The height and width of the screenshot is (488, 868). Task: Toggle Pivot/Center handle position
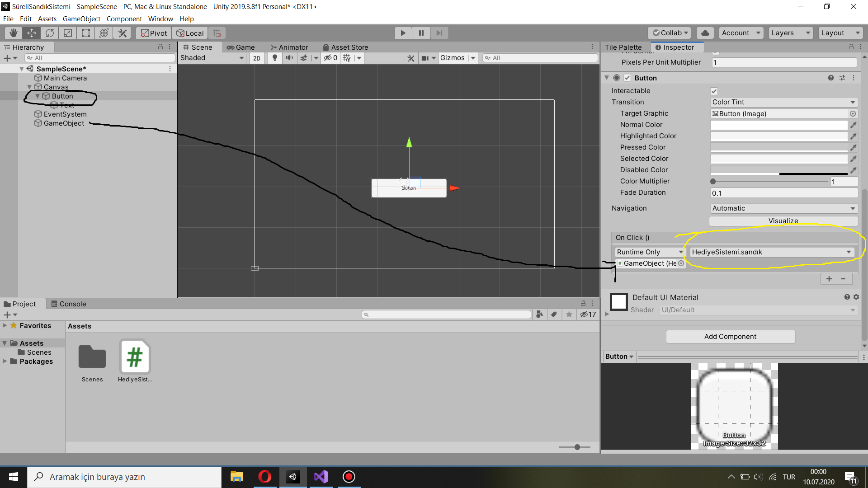coord(154,33)
